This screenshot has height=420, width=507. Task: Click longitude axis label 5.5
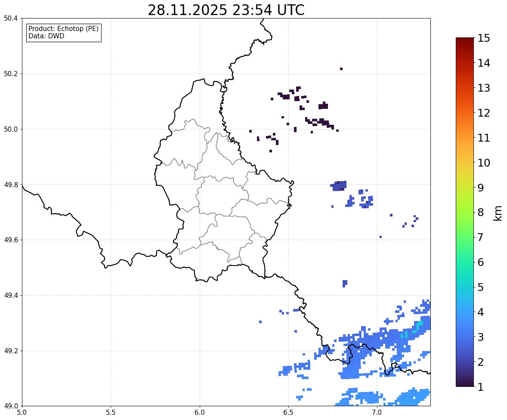click(111, 413)
